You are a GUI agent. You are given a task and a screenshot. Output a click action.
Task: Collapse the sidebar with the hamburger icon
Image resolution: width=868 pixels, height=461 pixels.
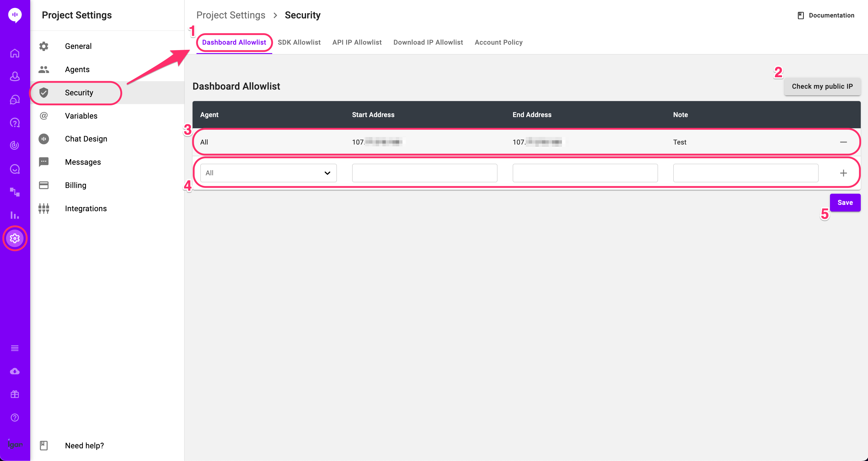point(15,348)
